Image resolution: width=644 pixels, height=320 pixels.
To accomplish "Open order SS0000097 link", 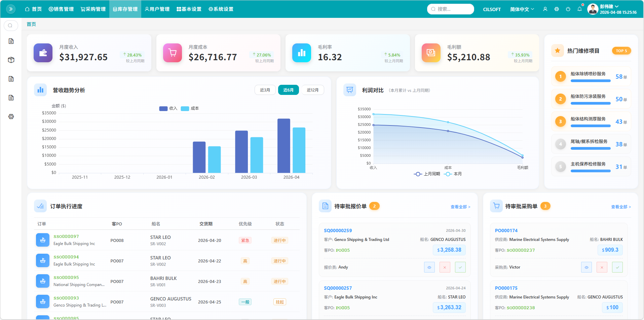I will coord(66,237).
